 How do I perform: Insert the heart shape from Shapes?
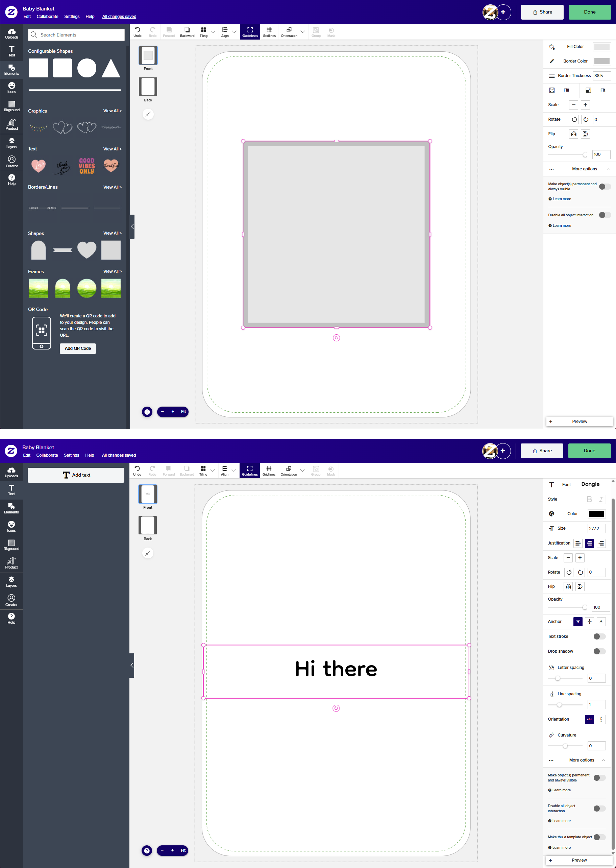pos(87,250)
